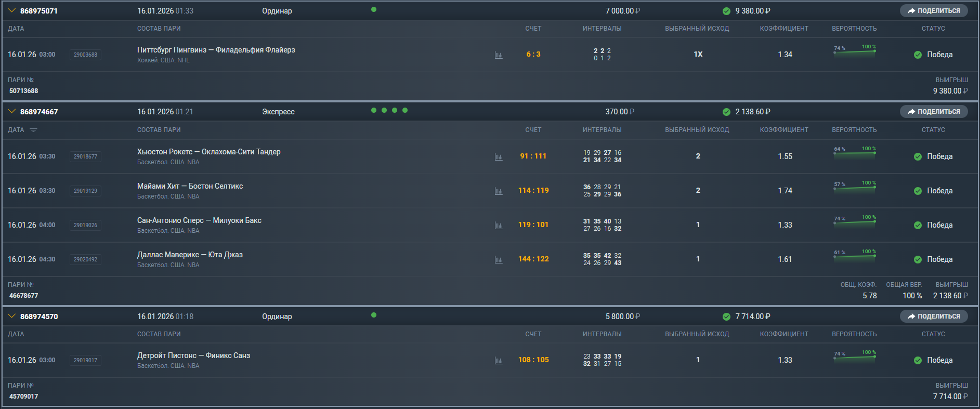Click sort icon next to ДАТА header
Viewport: 980px width, 409px height.
pyautogui.click(x=34, y=130)
